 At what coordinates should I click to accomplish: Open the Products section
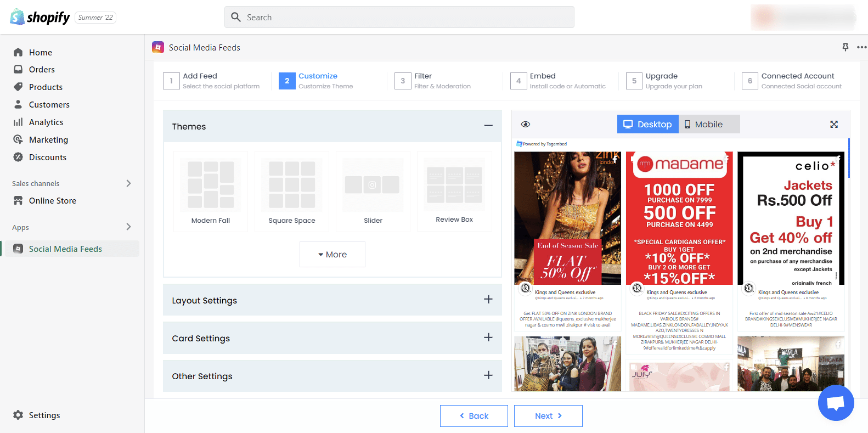click(46, 87)
